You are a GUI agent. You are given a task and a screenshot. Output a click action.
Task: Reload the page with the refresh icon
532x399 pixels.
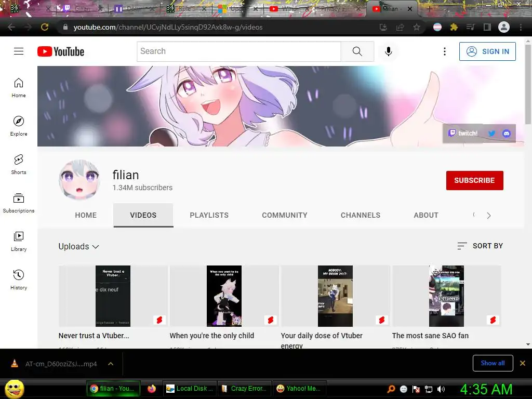tap(45, 27)
